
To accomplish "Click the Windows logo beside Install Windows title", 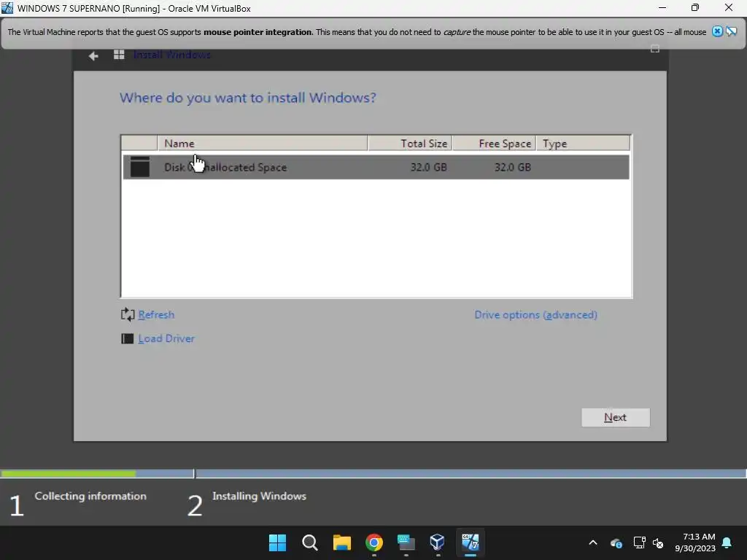I will [x=119, y=55].
